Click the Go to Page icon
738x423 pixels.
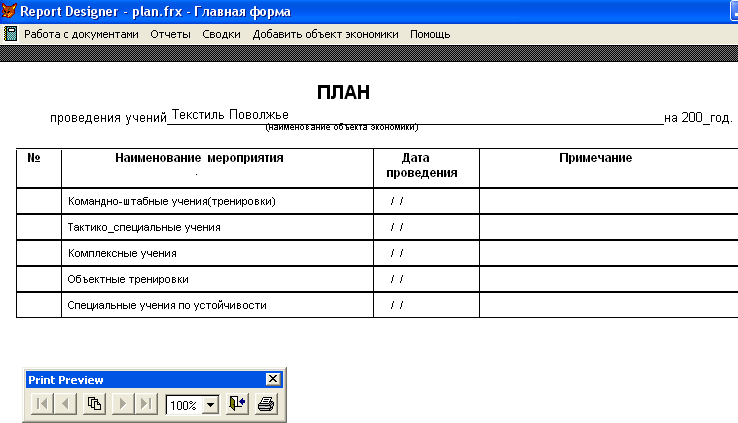pos(95,405)
